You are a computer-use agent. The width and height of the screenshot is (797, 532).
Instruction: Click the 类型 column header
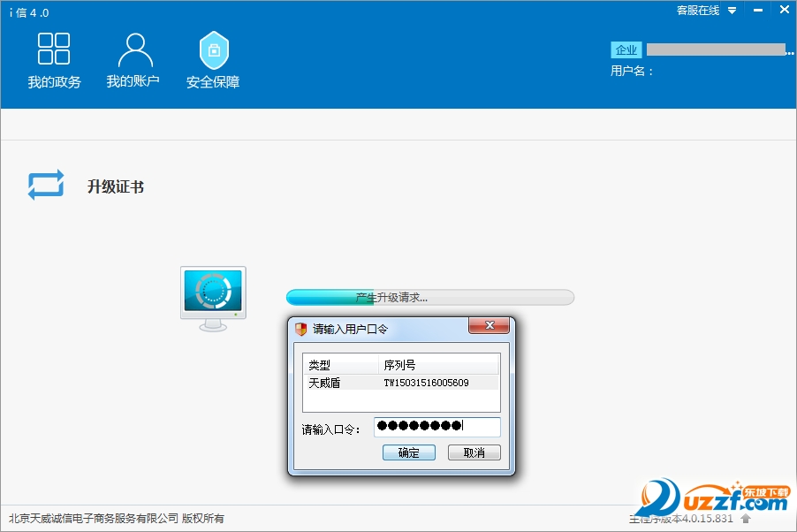pyautogui.click(x=340, y=365)
